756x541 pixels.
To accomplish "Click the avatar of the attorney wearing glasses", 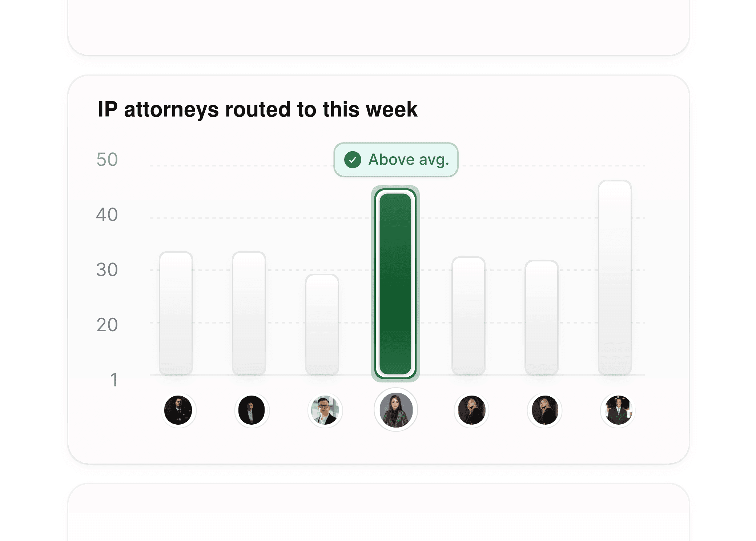I will point(325,410).
